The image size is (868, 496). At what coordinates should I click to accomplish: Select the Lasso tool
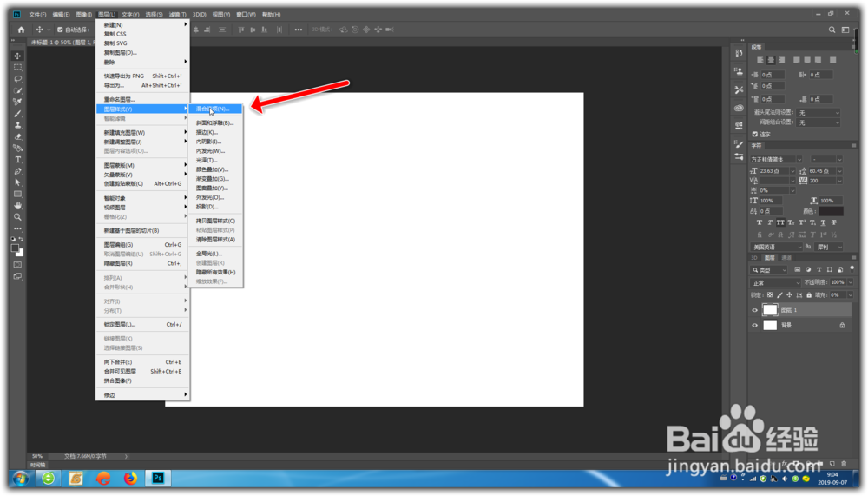tap(17, 79)
